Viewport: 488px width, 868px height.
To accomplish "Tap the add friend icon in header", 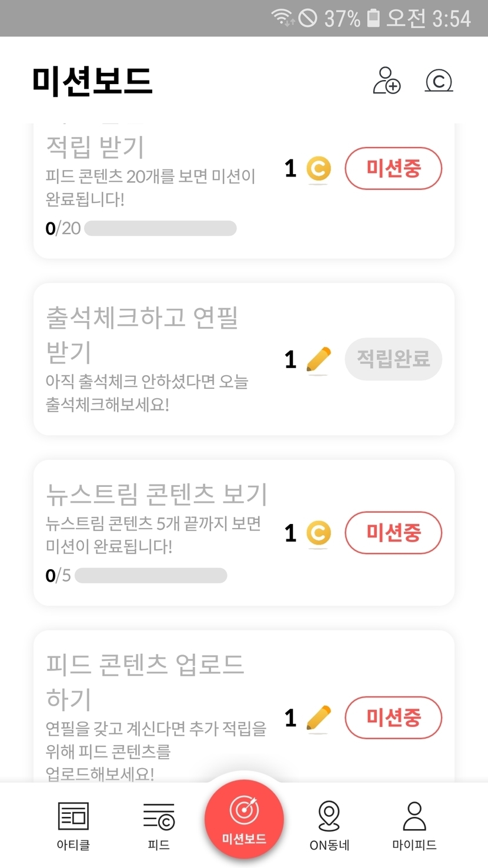I will click(387, 81).
